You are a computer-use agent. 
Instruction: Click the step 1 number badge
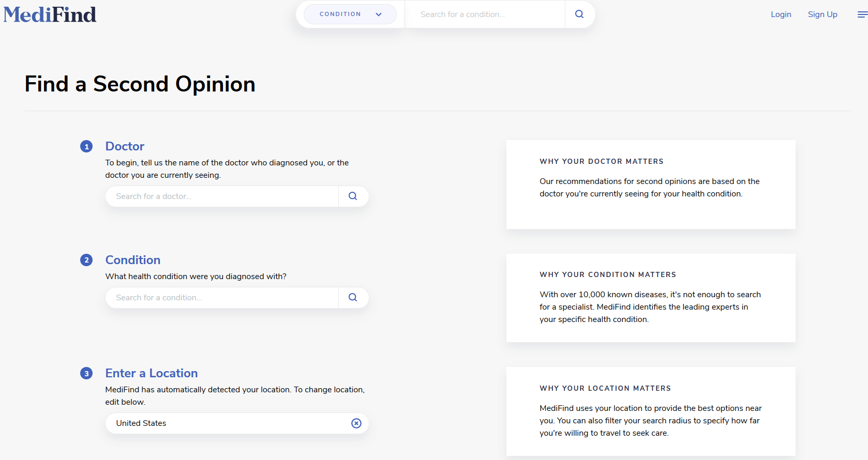tap(86, 147)
